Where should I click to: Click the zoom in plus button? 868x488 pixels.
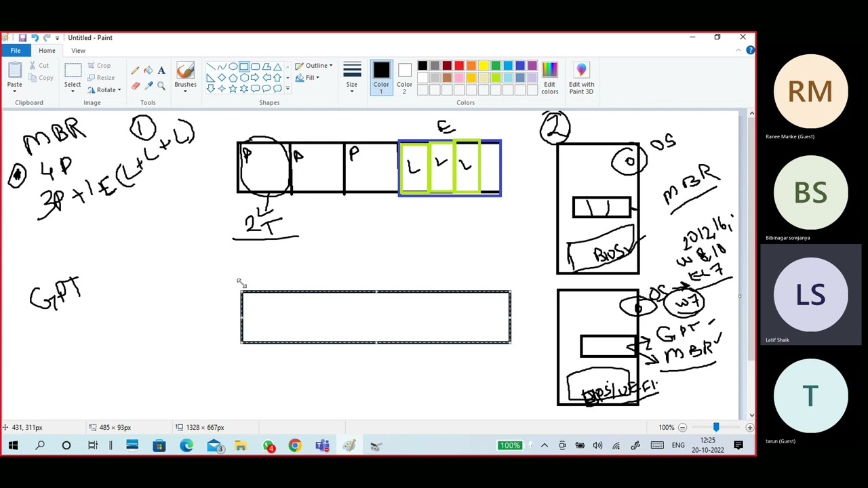tap(749, 427)
